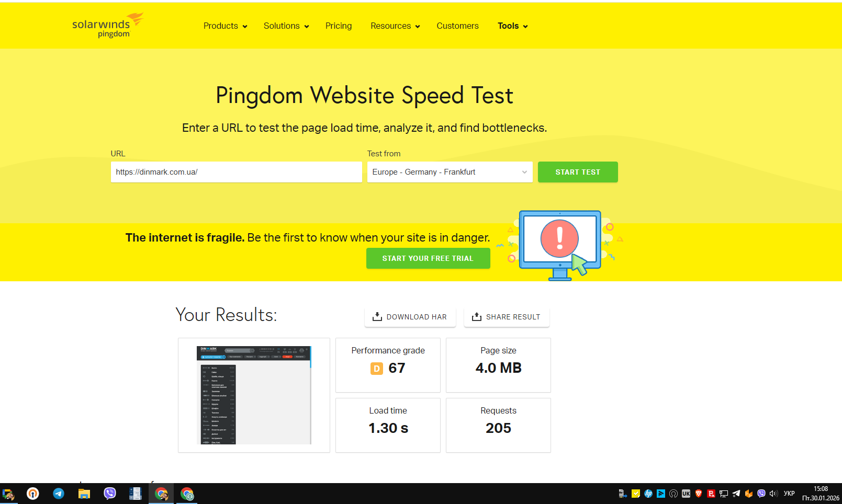Click the orange D grade badge
Image resolution: width=842 pixels, height=504 pixels.
(377, 369)
